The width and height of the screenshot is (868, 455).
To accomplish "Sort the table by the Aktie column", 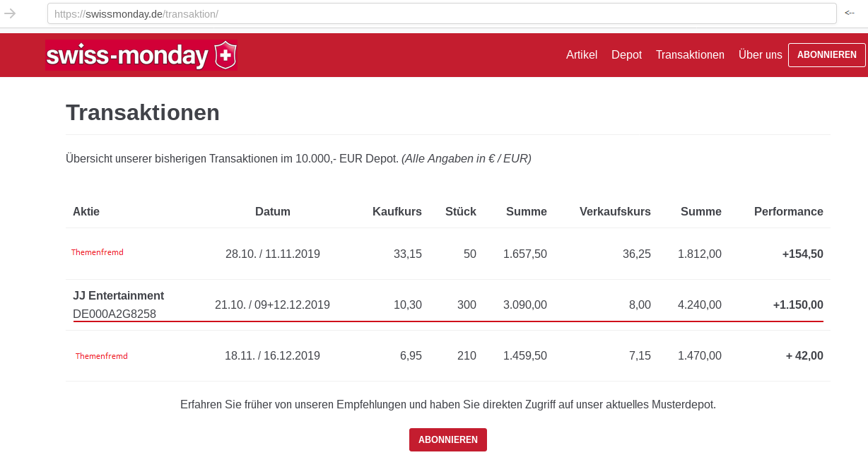I will [x=86, y=211].
